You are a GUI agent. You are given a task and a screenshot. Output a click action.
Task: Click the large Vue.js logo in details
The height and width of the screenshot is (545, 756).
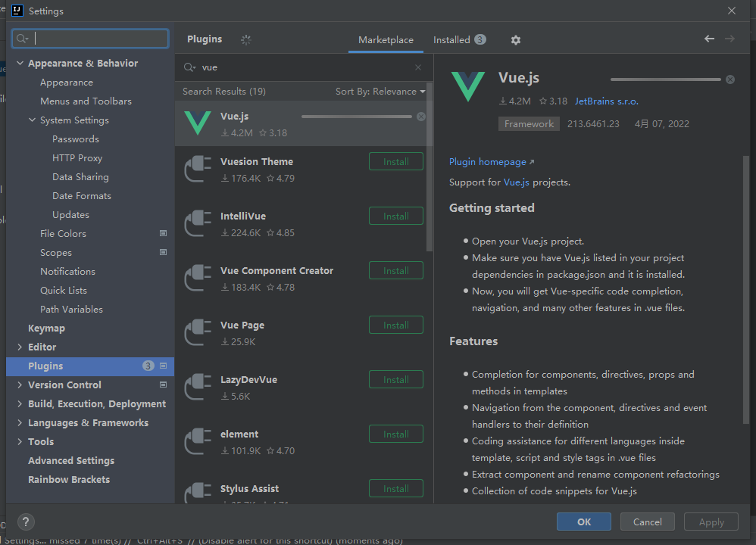coord(467,86)
